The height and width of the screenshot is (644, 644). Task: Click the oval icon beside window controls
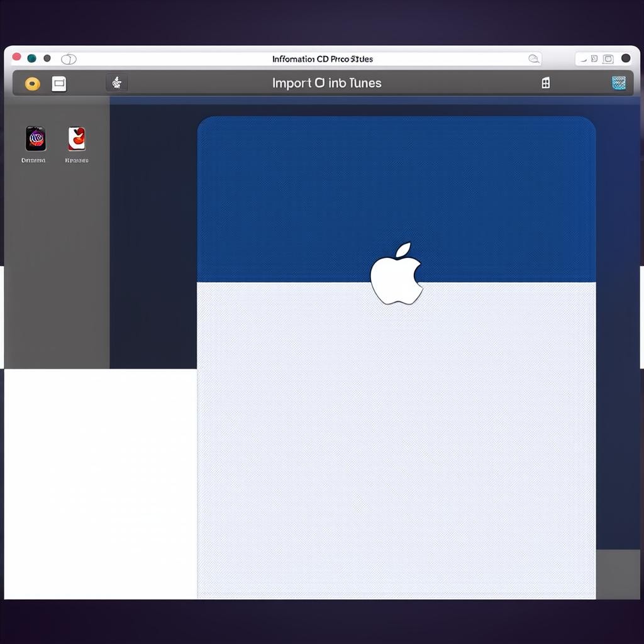click(x=69, y=59)
